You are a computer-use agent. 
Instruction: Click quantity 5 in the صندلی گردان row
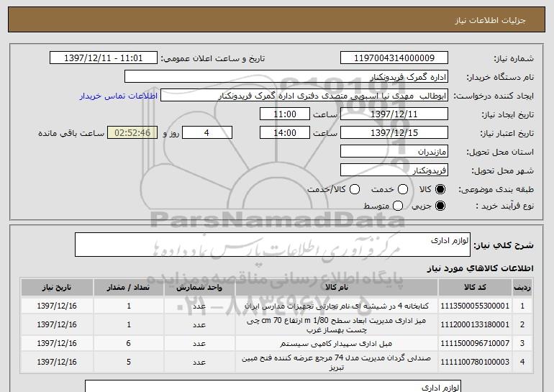[x=129, y=362]
